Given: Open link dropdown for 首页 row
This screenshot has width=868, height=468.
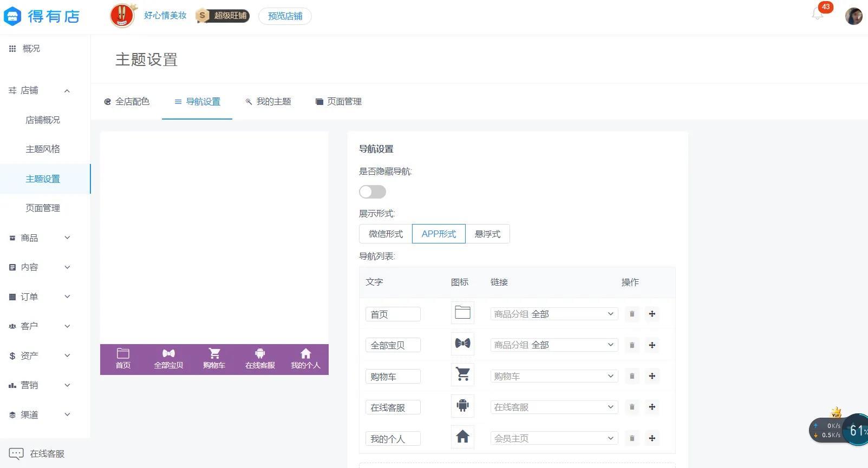Looking at the screenshot, I should 554,314.
